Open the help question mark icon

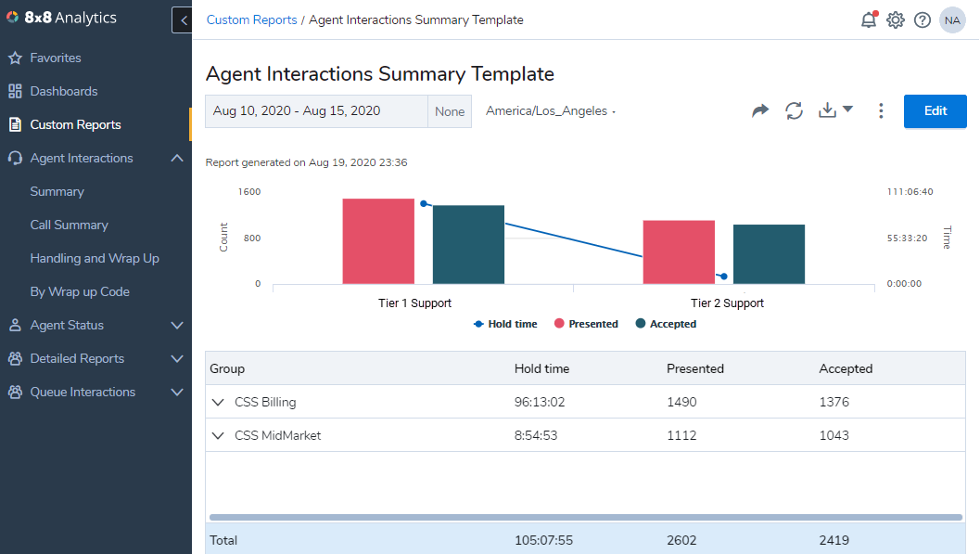[x=923, y=20]
